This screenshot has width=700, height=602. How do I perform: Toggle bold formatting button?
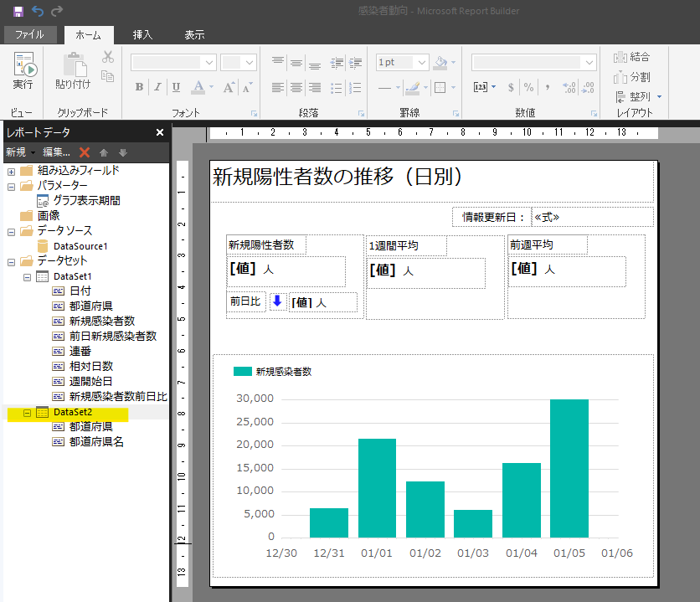coord(139,87)
